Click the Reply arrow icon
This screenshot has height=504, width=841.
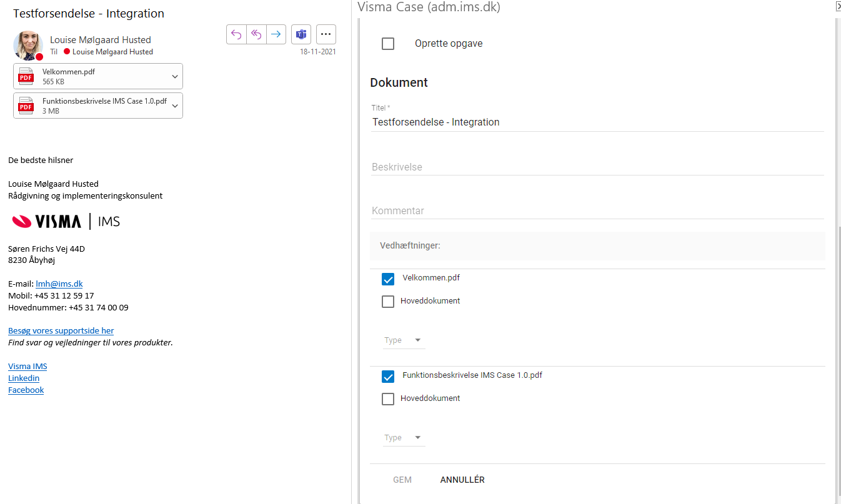[x=236, y=34]
